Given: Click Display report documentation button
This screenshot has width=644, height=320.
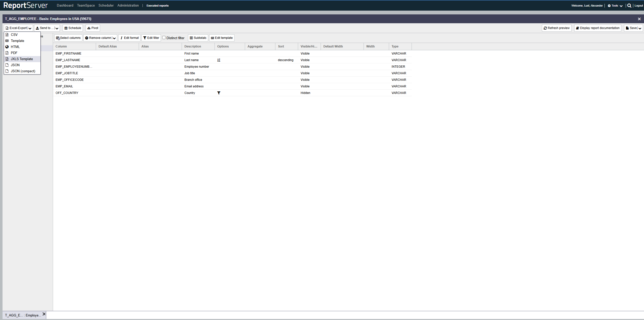Looking at the screenshot, I should [598, 28].
